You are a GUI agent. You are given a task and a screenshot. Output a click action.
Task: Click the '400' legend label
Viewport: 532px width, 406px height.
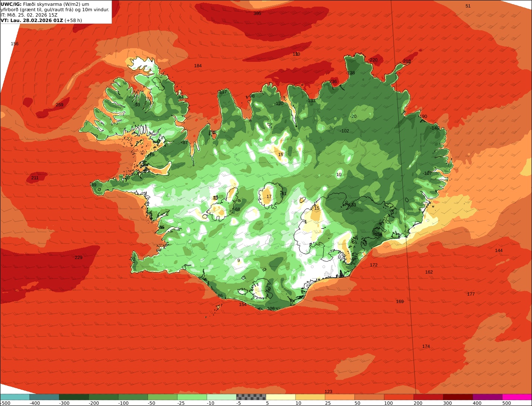pos(477,403)
